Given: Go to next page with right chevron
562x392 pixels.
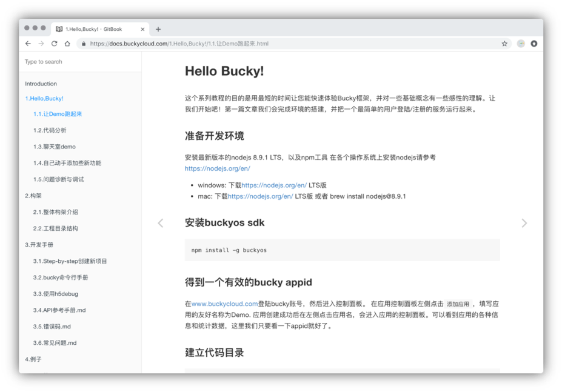Looking at the screenshot, I should coord(524,223).
